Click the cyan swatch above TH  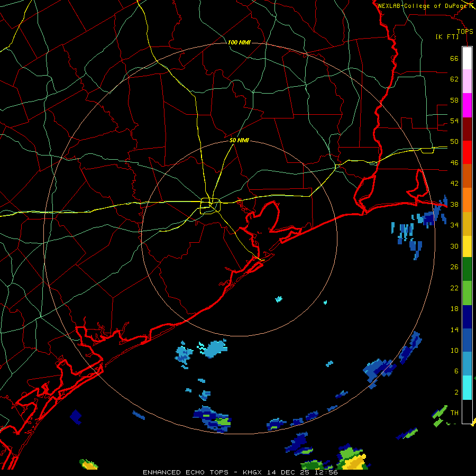click(467, 388)
